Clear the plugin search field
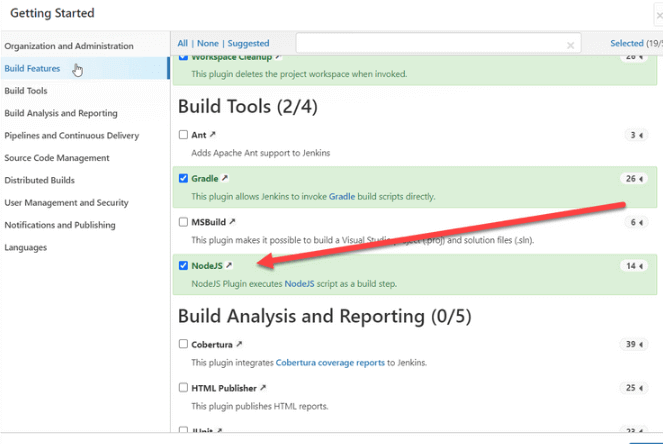 (x=570, y=45)
